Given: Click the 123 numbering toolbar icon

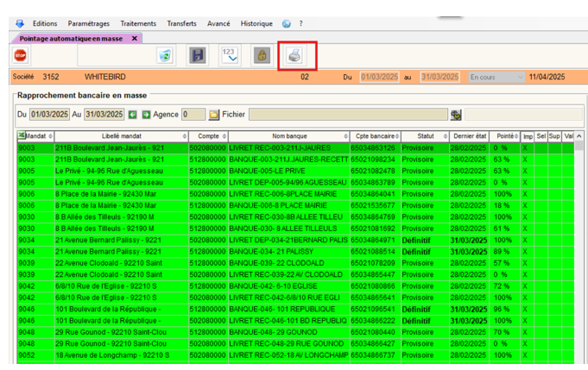Looking at the screenshot, I should [x=229, y=55].
